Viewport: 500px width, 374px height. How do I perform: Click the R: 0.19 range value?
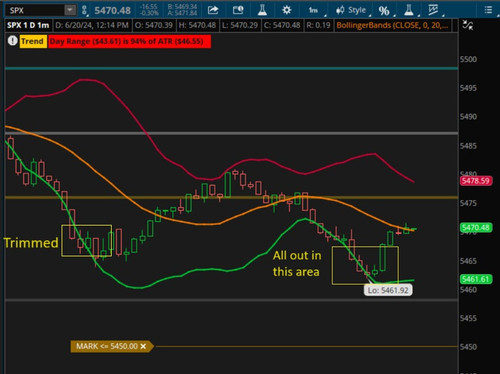pyautogui.click(x=318, y=25)
